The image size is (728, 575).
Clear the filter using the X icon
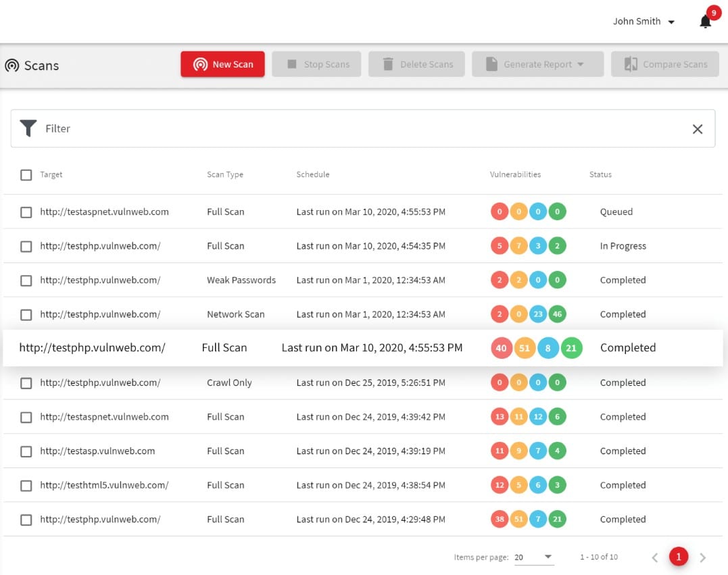[698, 128]
